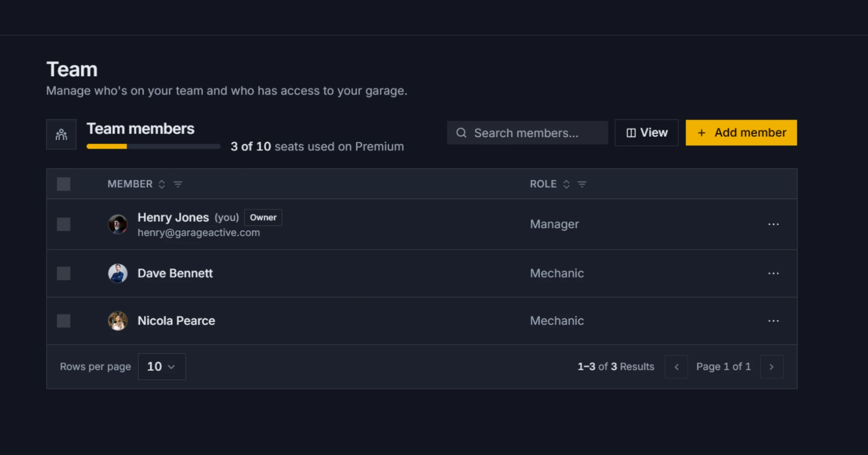Viewport: 868px width, 455px height.
Task: Click henry@garageactive.com email
Action: tap(199, 233)
